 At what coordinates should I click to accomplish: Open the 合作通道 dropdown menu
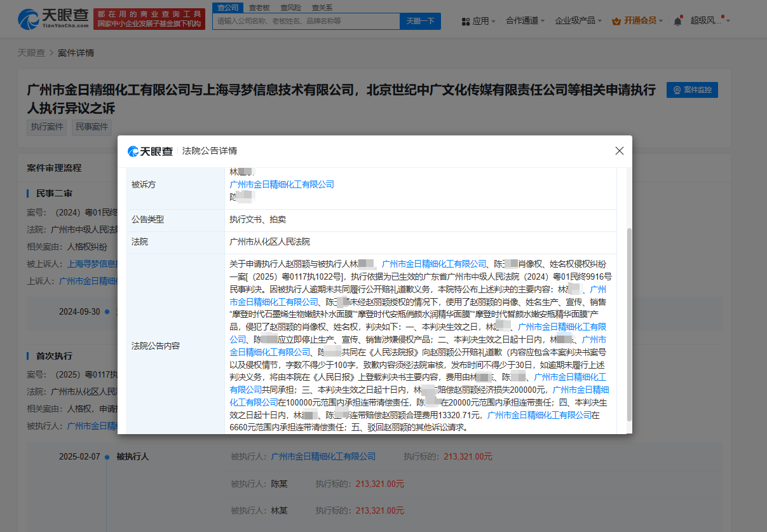525,21
